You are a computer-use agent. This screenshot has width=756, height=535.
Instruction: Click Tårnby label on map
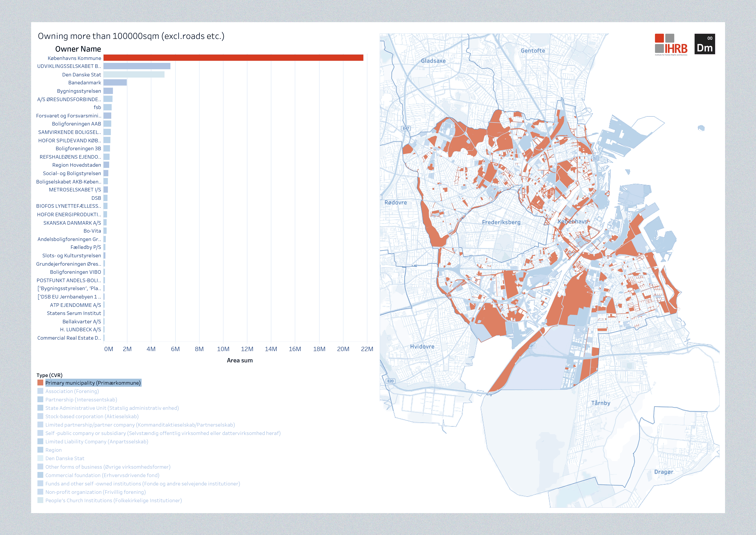point(601,403)
